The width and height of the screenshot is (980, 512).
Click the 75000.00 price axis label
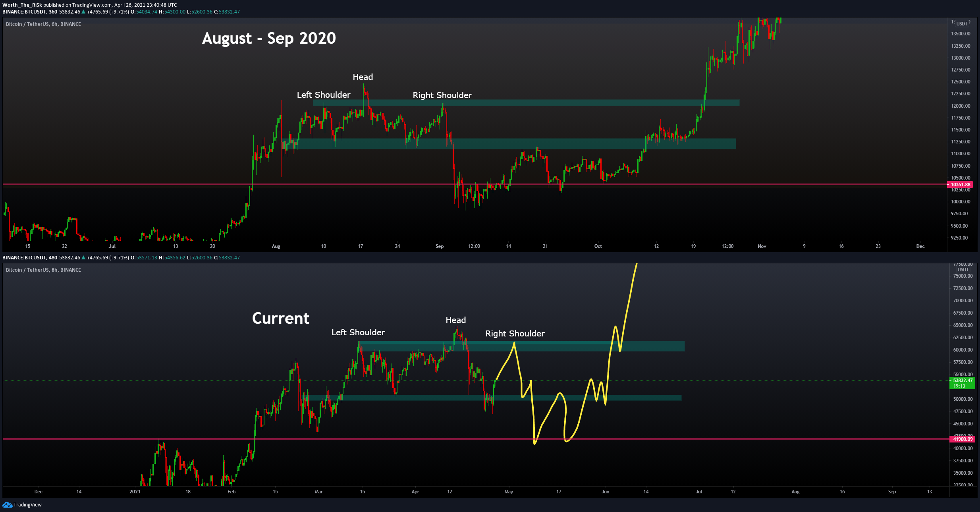click(963, 276)
